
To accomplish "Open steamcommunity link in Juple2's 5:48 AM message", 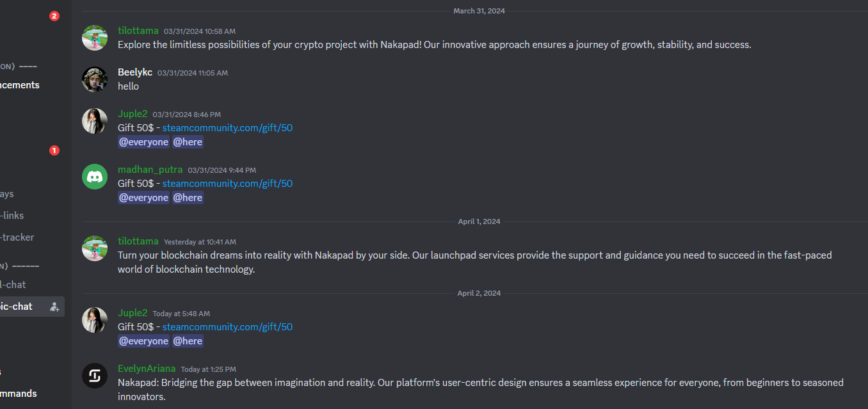I will tap(227, 327).
